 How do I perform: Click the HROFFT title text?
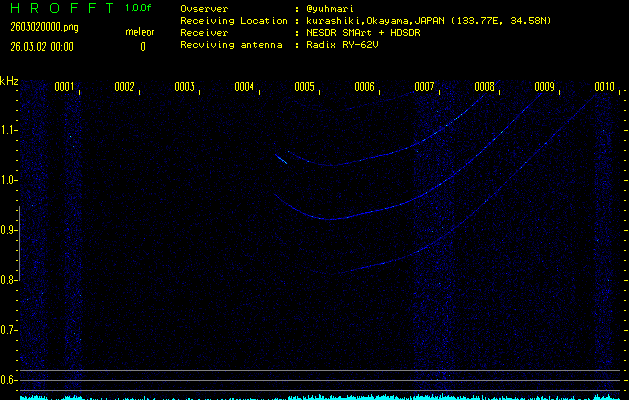(x=60, y=8)
